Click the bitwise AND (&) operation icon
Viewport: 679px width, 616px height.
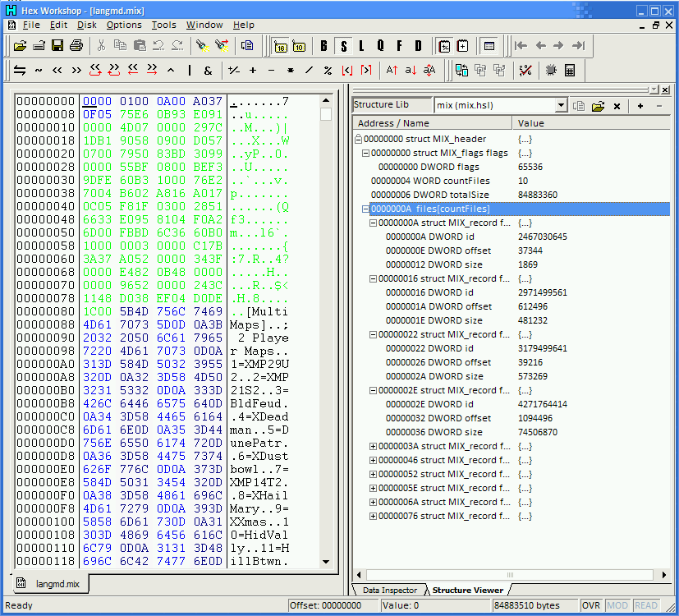pos(208,70)
